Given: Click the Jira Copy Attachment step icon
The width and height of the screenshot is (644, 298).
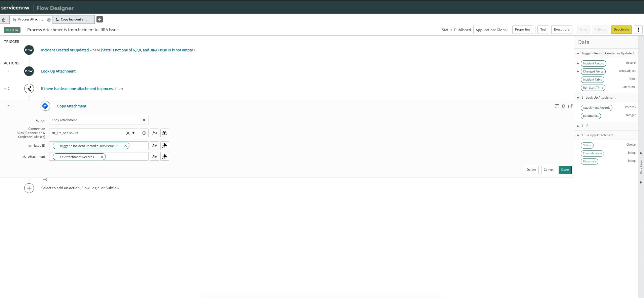Looking at the screenshot, I should tap(45, 106).
